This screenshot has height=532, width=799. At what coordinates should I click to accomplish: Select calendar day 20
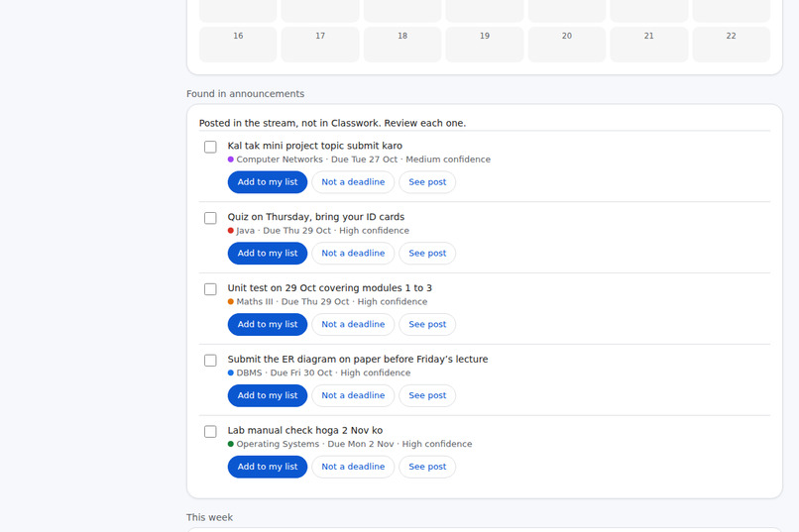pos(567,45)
